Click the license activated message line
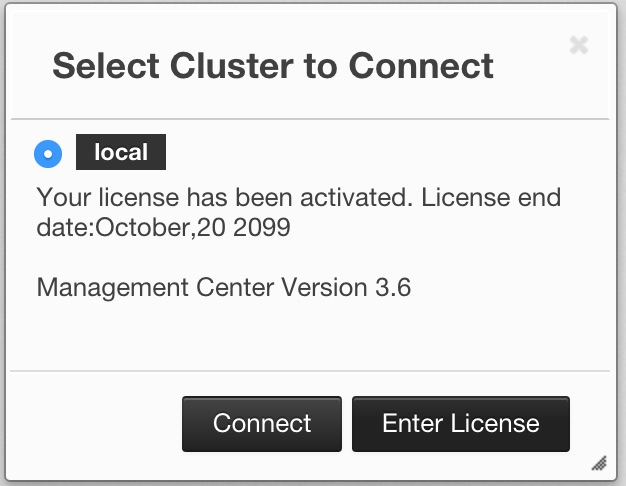This screenshot has height=486, width=626. tap(299, 197)
